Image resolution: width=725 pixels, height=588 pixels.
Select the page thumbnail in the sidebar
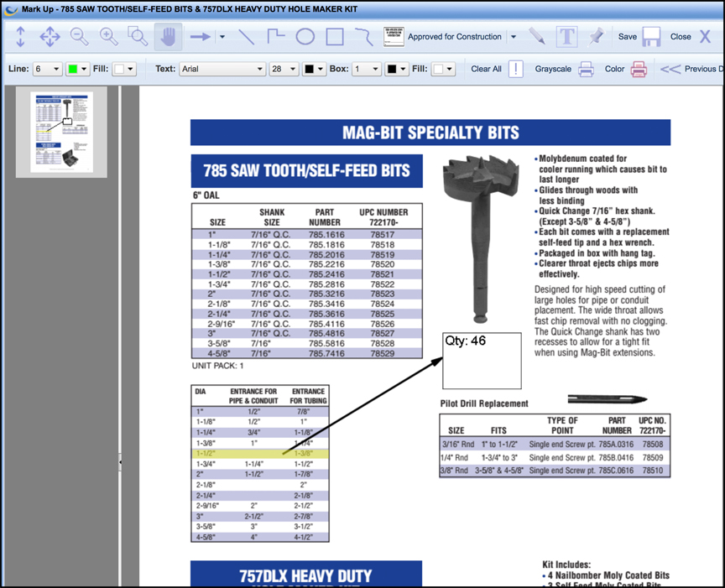[x=61, y=132]
